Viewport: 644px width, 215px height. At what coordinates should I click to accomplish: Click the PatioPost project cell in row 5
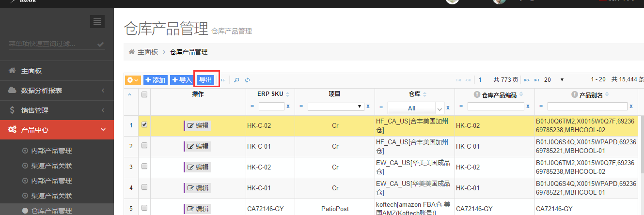pyautogui.click(x=335, y=209)
